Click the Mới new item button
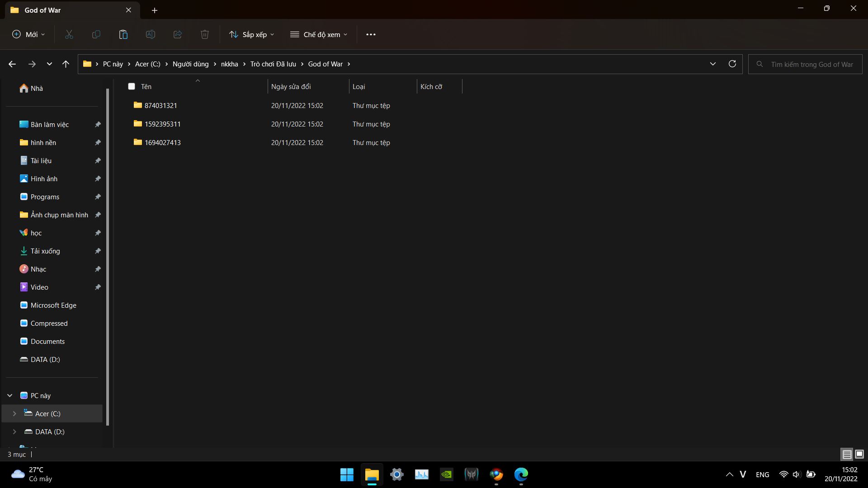This screenshot has height=488, width=868. click(28, 34)
